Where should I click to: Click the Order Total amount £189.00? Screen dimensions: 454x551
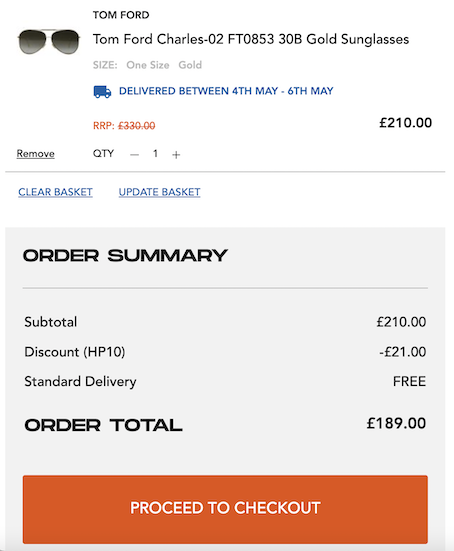(396, 423)
